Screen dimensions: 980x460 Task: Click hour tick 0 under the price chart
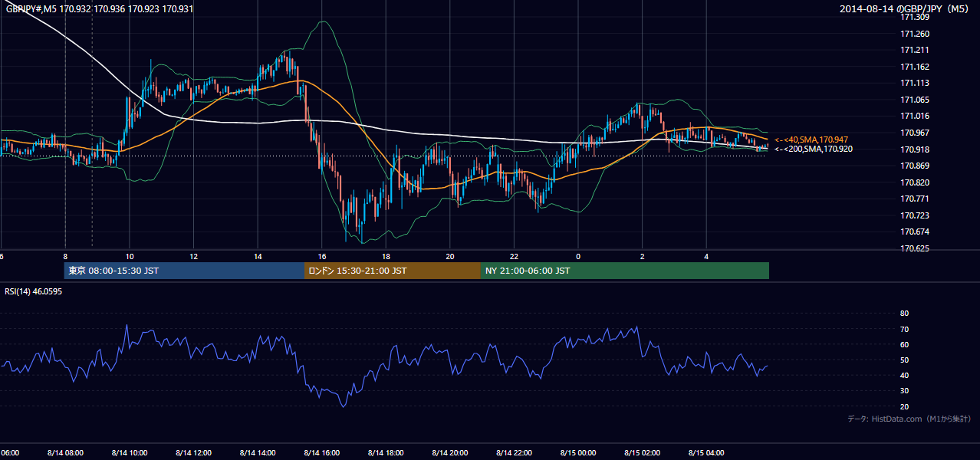click(x=578, y=257)
